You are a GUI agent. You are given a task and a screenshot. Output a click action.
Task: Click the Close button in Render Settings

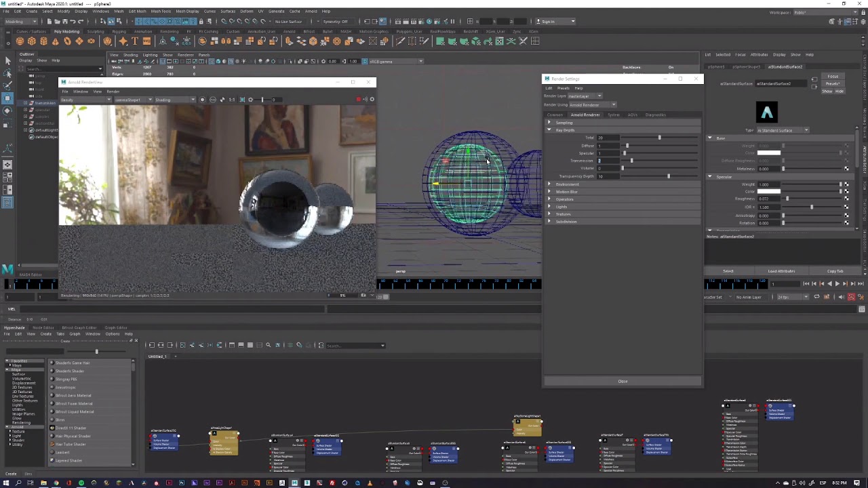(x=623, y=382)
